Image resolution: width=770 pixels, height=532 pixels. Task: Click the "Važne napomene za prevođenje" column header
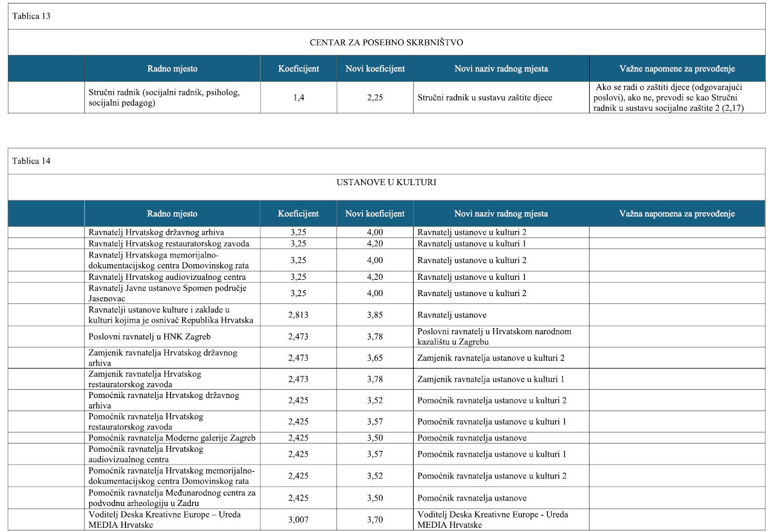[x=677, y=69]
